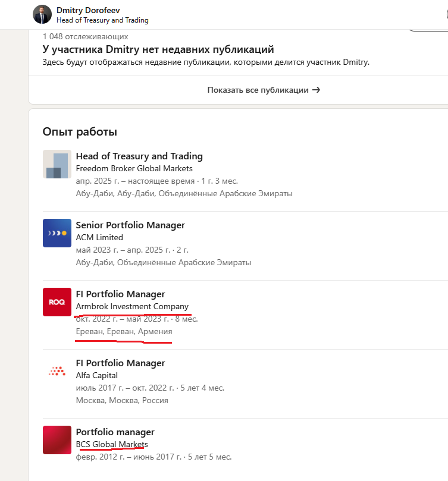Click the arrow next to 'Показать все публикации'

click(x=316, y=90)
